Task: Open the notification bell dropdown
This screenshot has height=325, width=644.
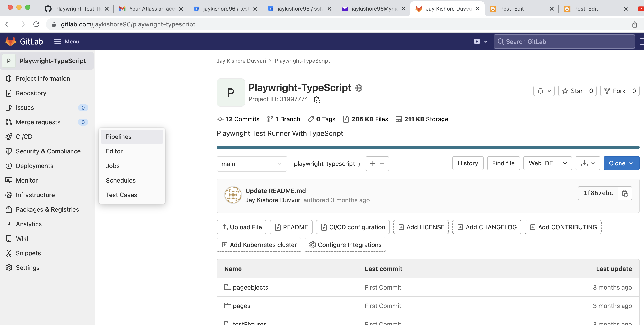Action: click(544, 91)
